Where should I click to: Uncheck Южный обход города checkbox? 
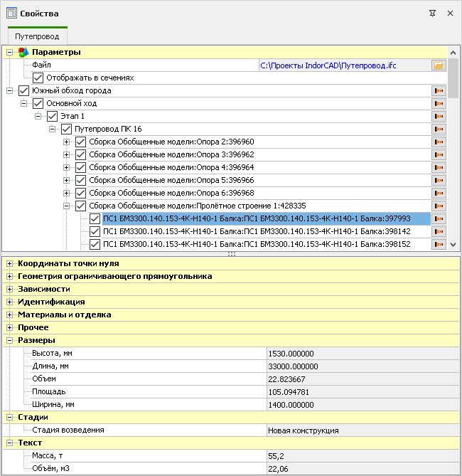pos(23,91)
